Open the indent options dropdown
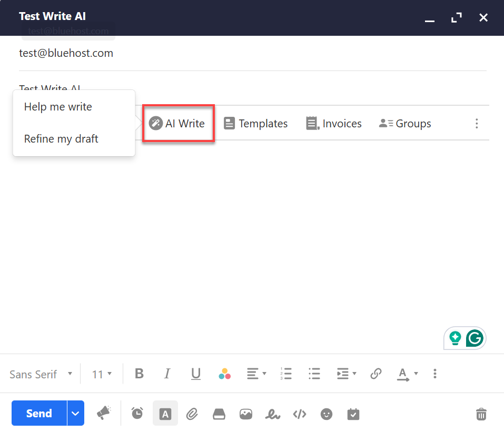Viewport: 504px width, 432px height. point(347,374)
